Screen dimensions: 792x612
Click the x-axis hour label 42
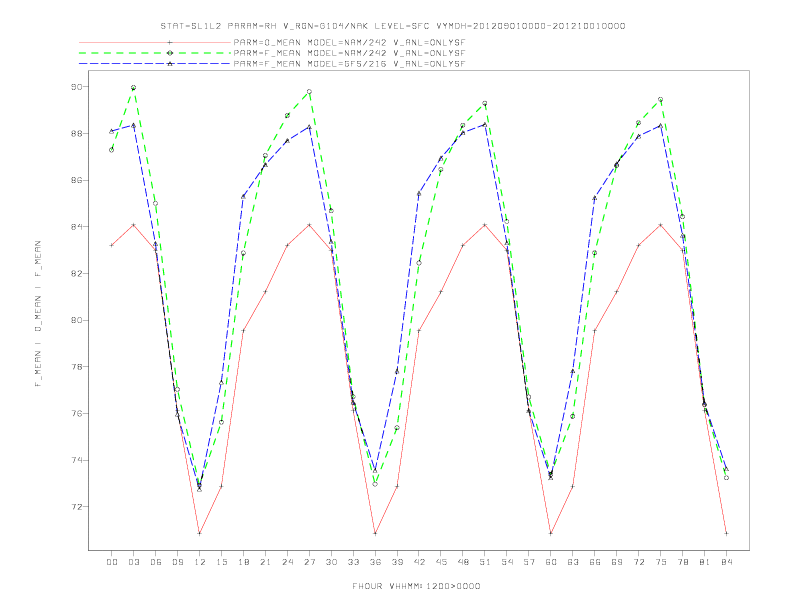click(419, 562)
